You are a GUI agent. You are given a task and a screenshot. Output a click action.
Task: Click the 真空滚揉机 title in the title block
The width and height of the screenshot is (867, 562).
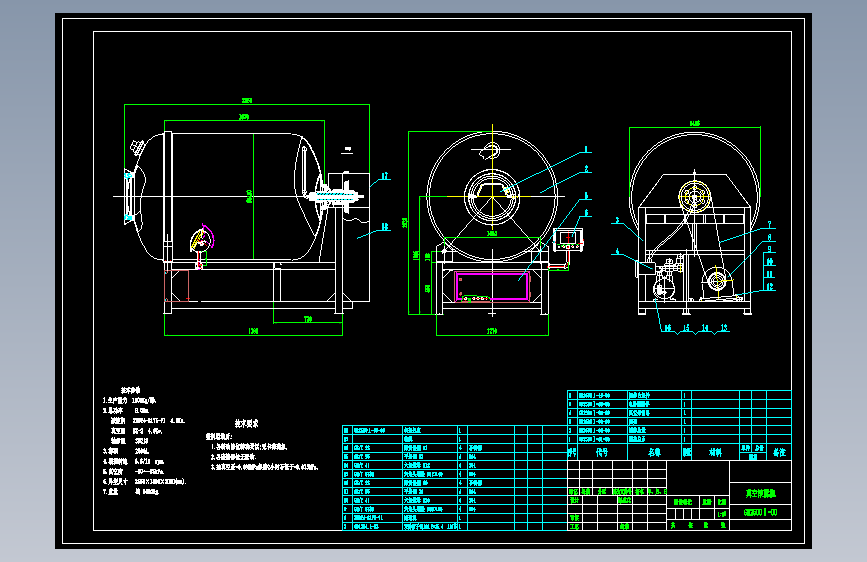coord(760,494)
